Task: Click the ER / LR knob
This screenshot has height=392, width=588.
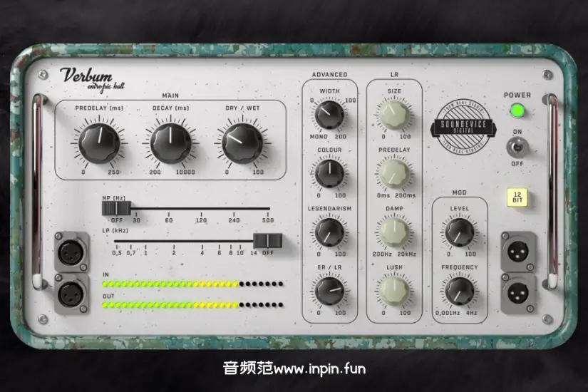Action: (x=329, y=291)
